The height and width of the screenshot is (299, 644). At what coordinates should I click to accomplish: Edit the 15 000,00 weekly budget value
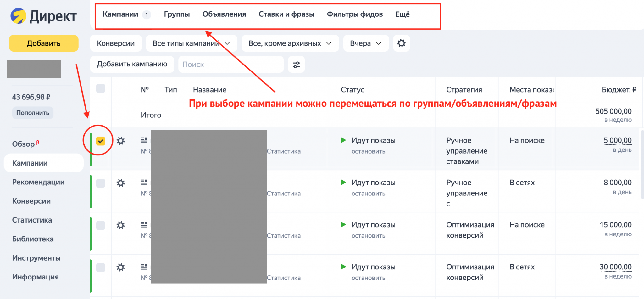(616, 225)
